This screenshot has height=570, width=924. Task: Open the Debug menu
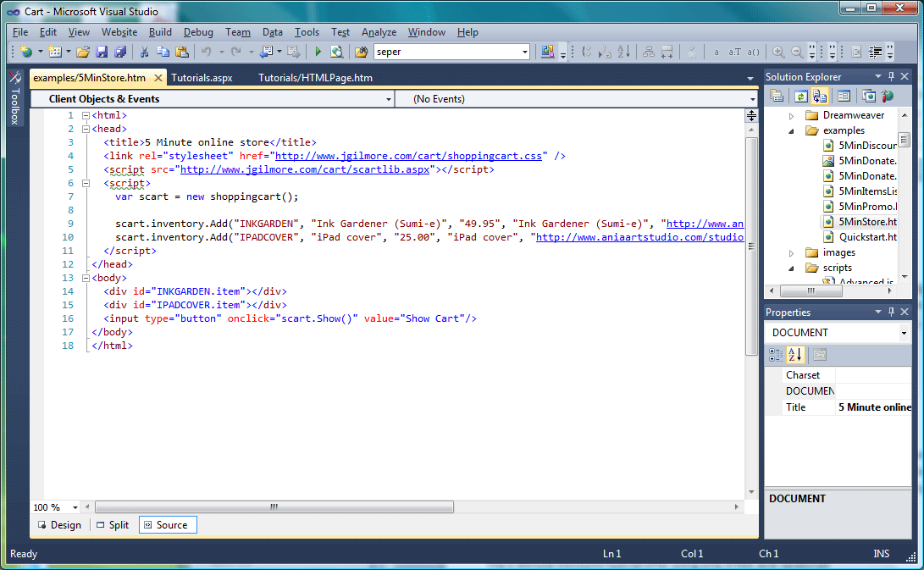[198, 32]
